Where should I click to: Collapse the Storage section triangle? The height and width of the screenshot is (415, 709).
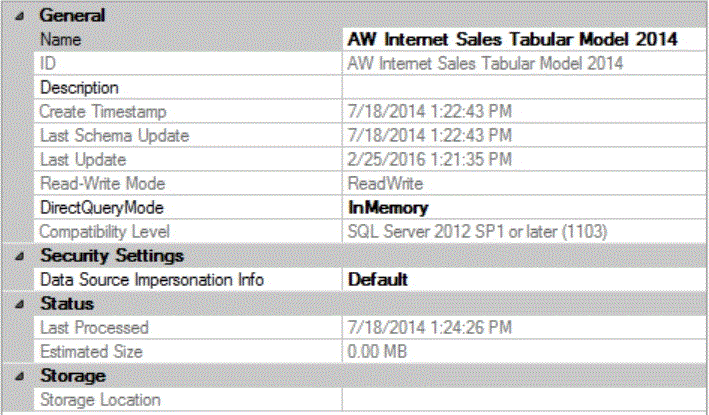pos(21,376)
